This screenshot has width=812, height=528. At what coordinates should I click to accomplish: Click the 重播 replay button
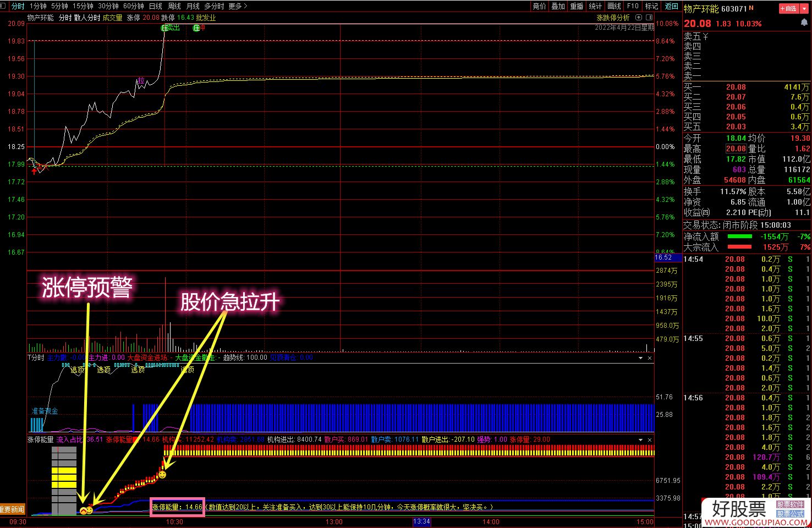pos(577,6)
